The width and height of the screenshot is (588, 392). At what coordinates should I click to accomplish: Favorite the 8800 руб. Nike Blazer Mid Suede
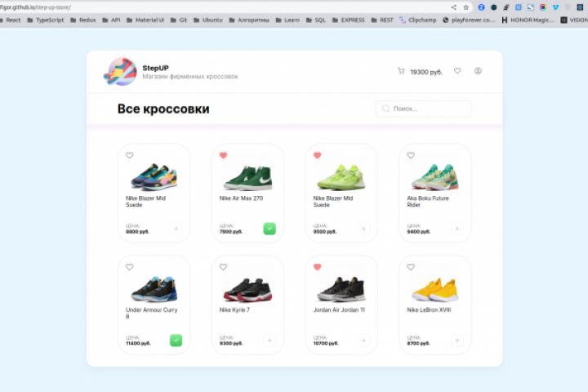tap(129, 155)
